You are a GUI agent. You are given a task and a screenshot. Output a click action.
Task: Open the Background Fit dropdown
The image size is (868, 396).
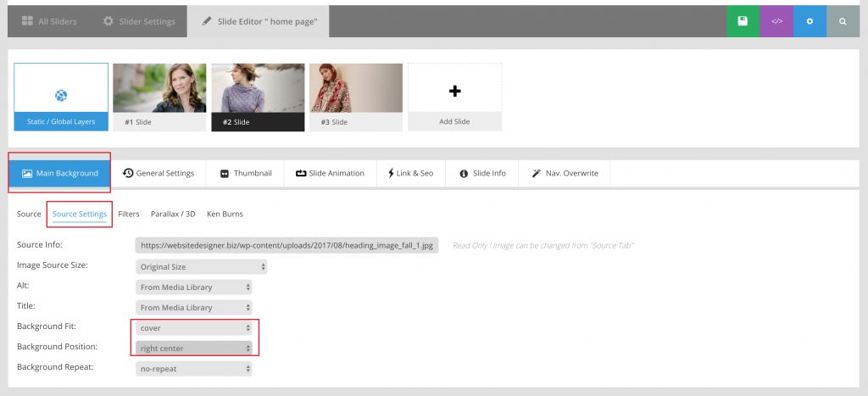[194, 327]
